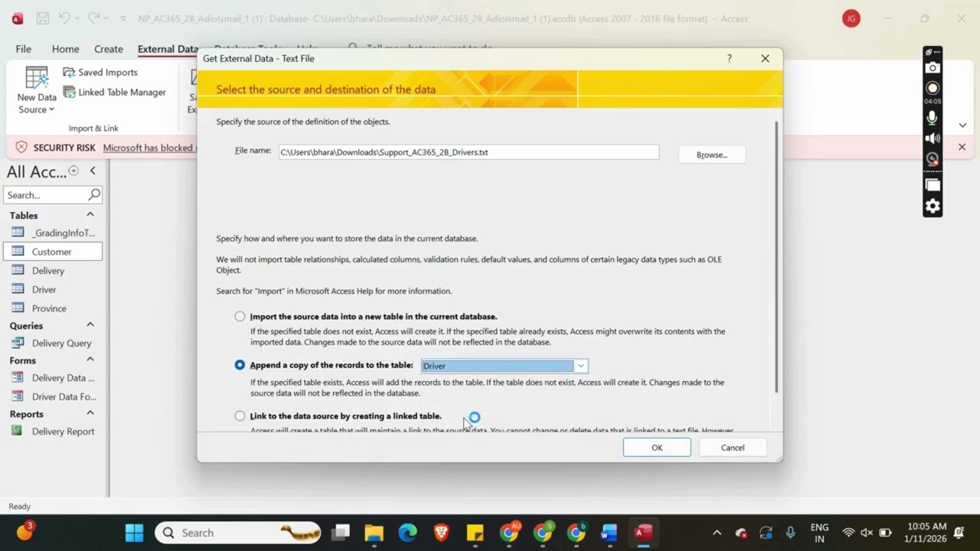Screen dimensions: 980x551
Task: Collapse the Reports group
Action: pos(90,413)
